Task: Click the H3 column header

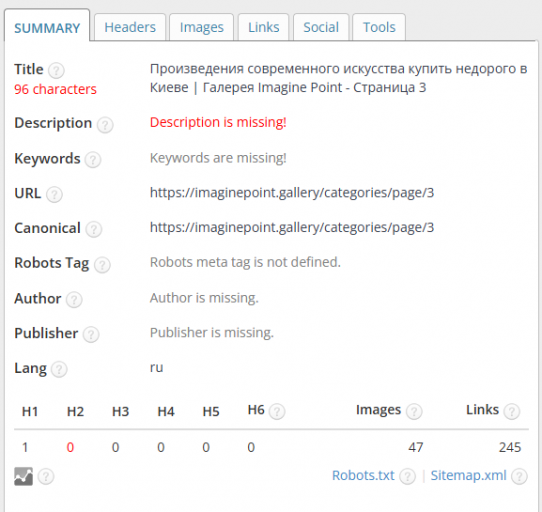Action: [x=121, y=411]
